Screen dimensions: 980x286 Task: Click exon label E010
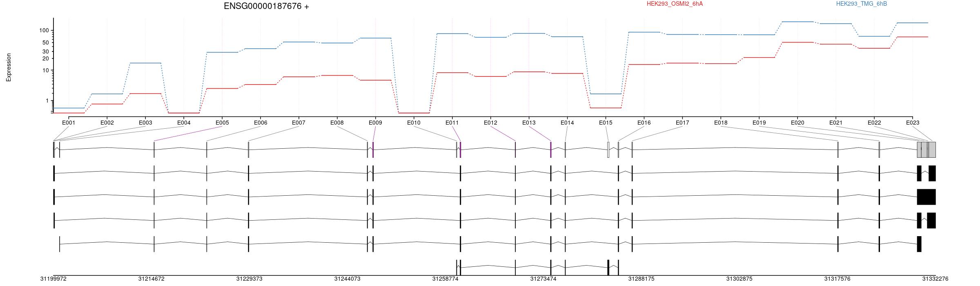point(414,123)
